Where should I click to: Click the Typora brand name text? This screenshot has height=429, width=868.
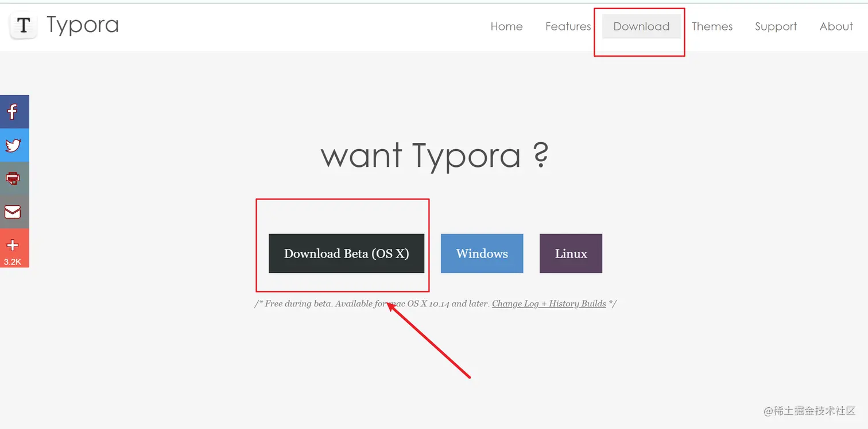(83, 26)
